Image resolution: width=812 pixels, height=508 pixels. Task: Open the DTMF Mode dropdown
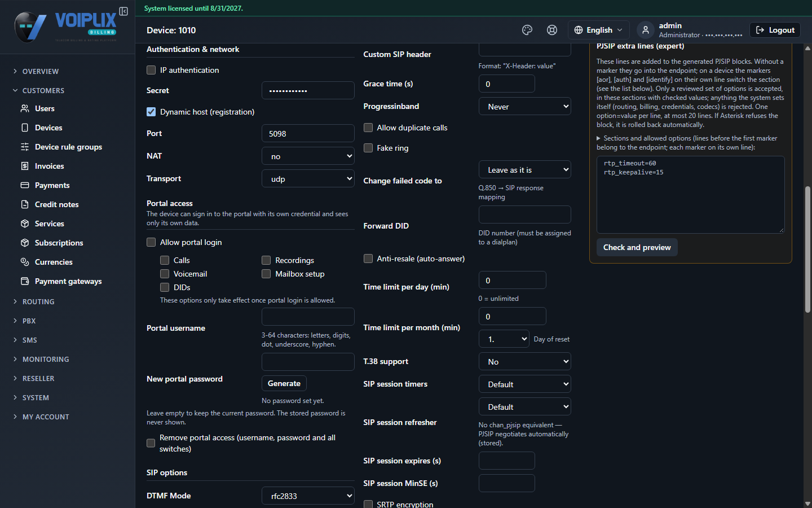(x=308, y=496)
